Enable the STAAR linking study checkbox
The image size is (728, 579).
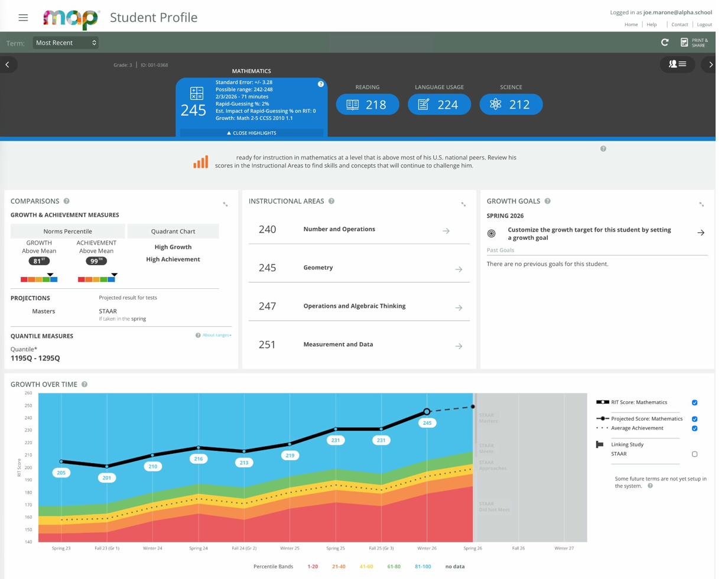pyautogui.click(x=694, y=454)
